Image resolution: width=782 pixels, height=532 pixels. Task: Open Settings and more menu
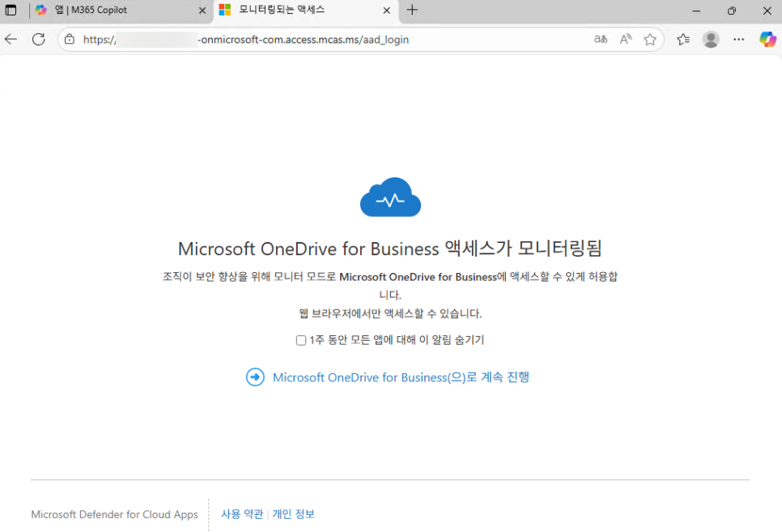tap(738, 40)
